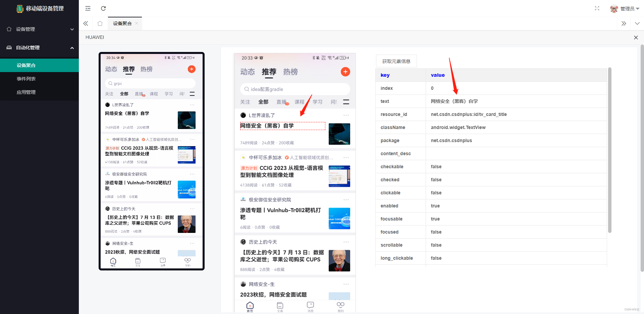This screenshot has width=644, height=314.
Task: Click the text value 网络安全（黑客）自学
Action: click(454, 101)
